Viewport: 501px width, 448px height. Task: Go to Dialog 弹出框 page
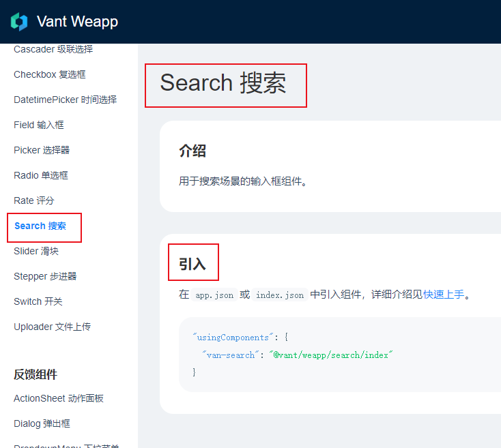coord(42,423)
